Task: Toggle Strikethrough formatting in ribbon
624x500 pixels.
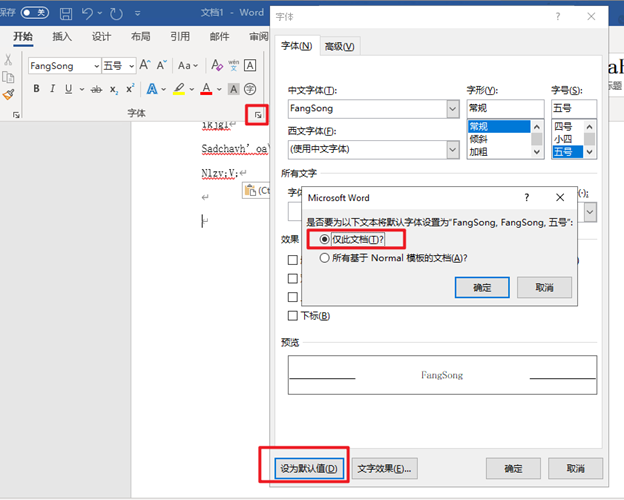Action: point(96,89)
